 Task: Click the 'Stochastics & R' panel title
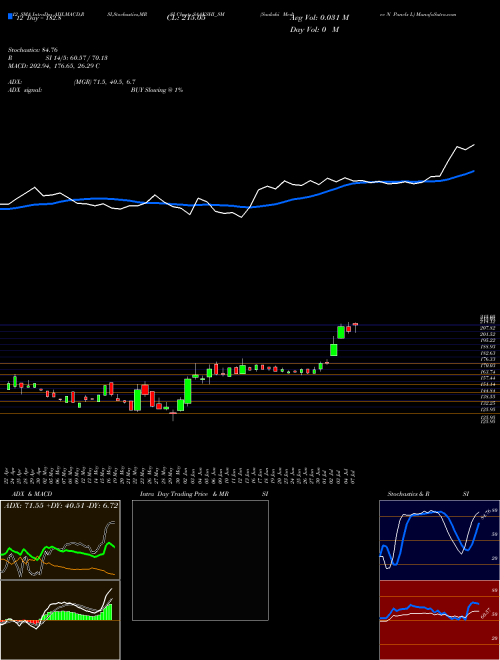tap(409, 494)
